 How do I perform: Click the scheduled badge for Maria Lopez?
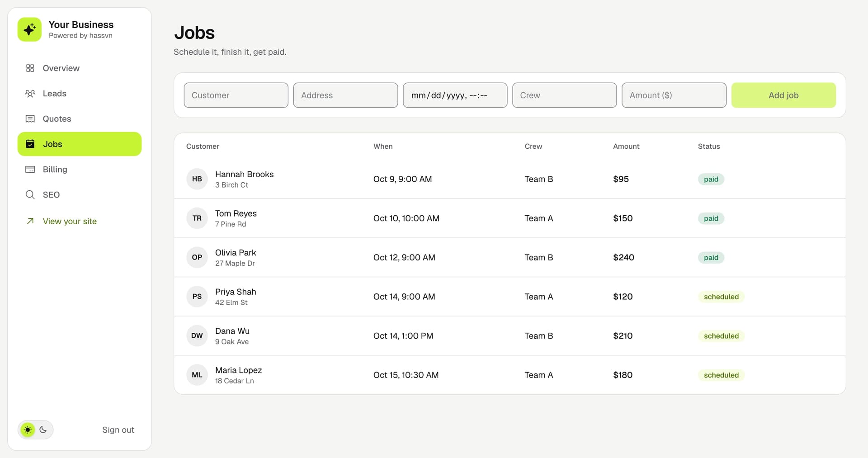(x=721, y=375)
